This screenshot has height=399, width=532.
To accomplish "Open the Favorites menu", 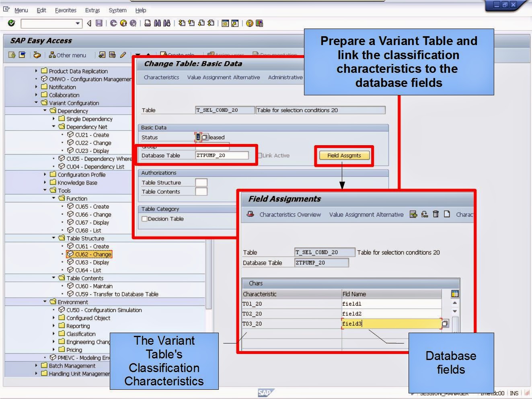I will (x=66, y=10).
